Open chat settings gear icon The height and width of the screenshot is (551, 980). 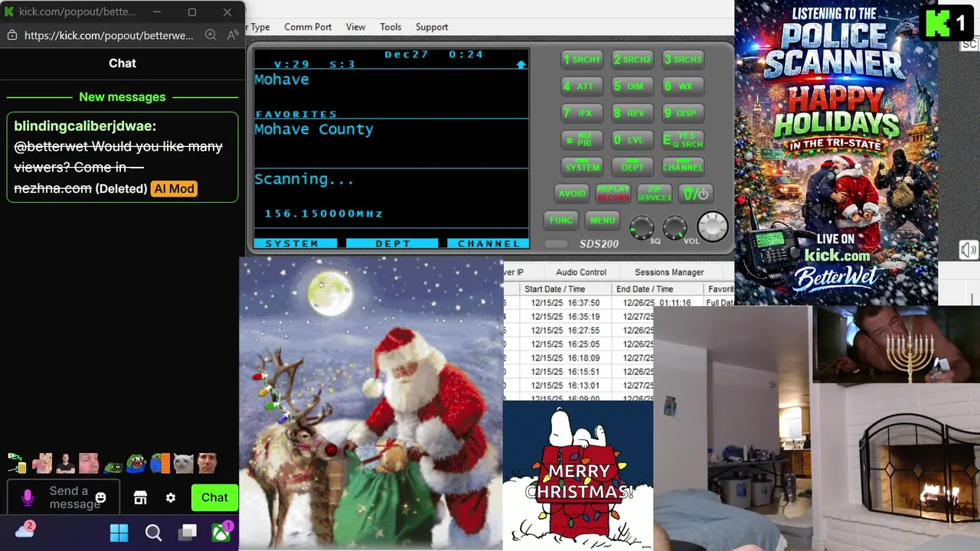coord(171,497)
